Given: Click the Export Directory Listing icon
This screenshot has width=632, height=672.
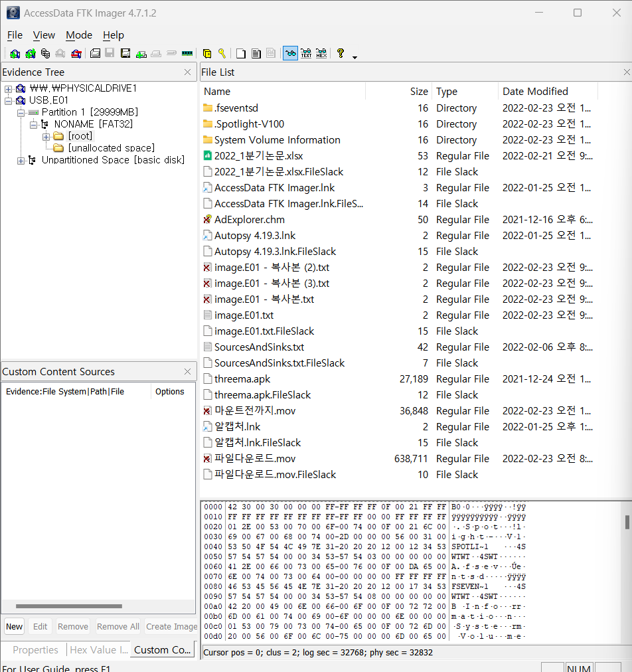Looking at the screenshot, I should coord(272,53).
